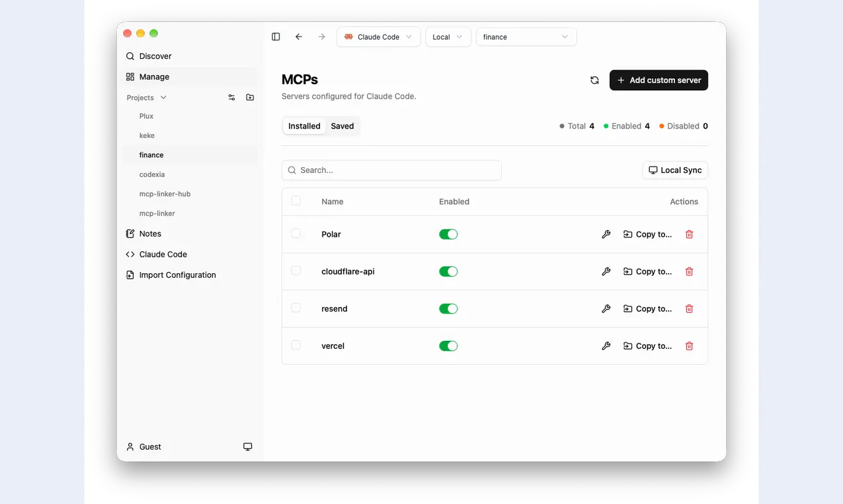This screenshot has height=504, width=843.
Task: Open Notes in the sidebar
Action: 189,233
